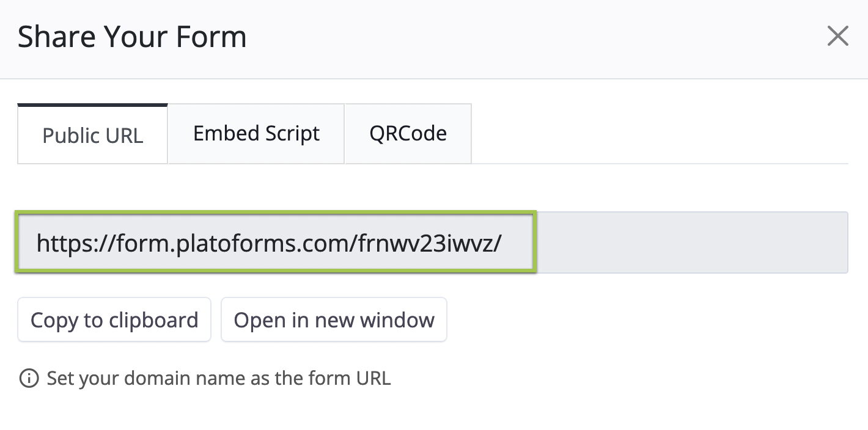This screenshot has width=868, height=430.
Task: Close the Share Your Form dialog
Action: [837, 36]
